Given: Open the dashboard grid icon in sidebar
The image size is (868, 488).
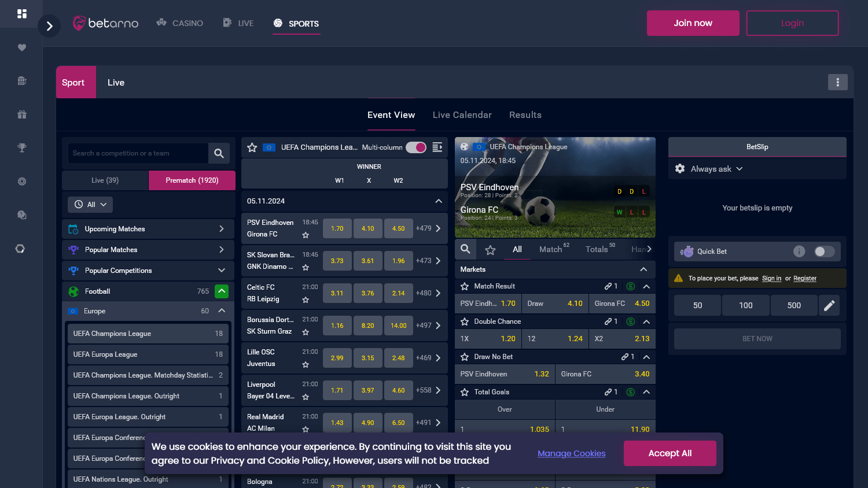Looking at the screenshot, I should tap(21, 13).
